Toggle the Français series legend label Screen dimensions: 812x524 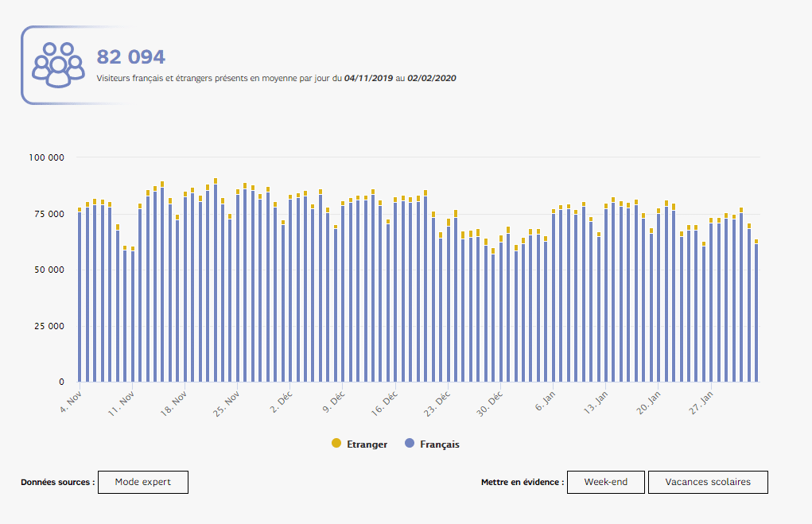pyautogui.click(x=439, y=444)
